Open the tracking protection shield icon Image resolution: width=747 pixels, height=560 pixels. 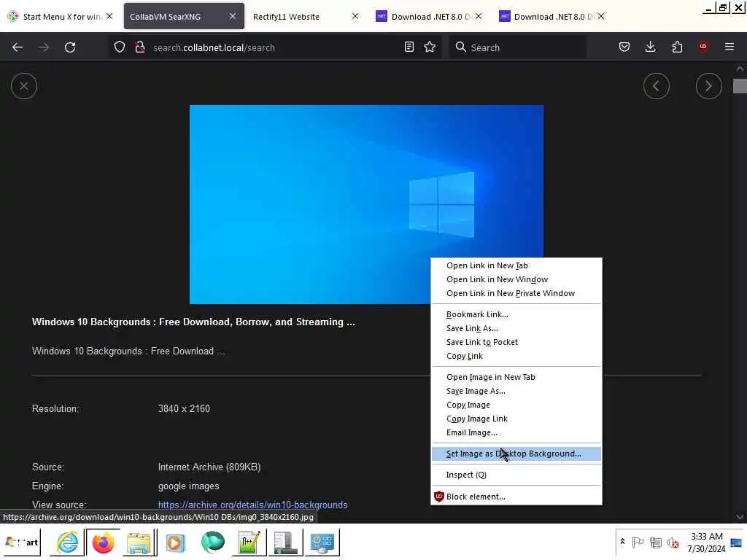(120, 47)
